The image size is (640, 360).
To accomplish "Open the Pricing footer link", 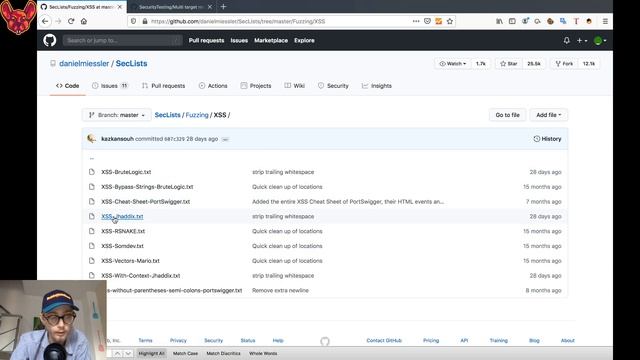I will click(431, 340).
